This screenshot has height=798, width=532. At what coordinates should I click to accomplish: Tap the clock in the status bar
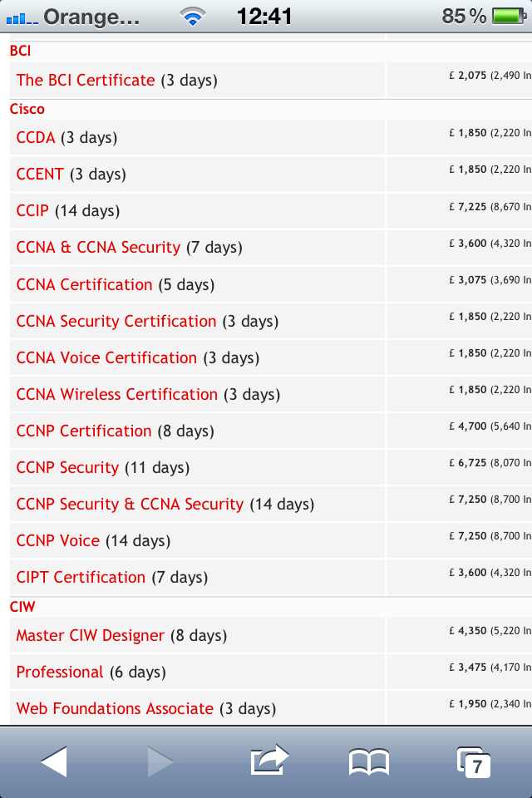[264, 16]
